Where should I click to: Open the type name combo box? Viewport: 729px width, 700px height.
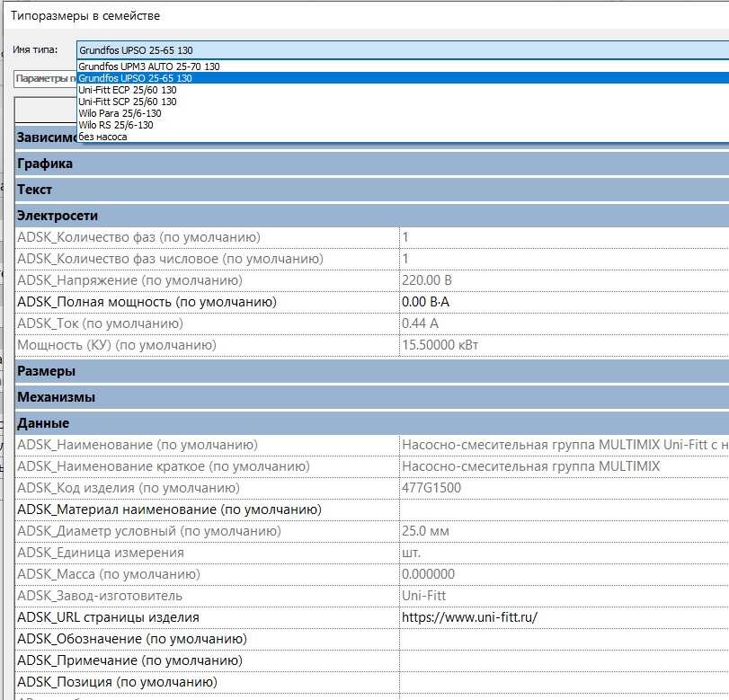[403, 50]
